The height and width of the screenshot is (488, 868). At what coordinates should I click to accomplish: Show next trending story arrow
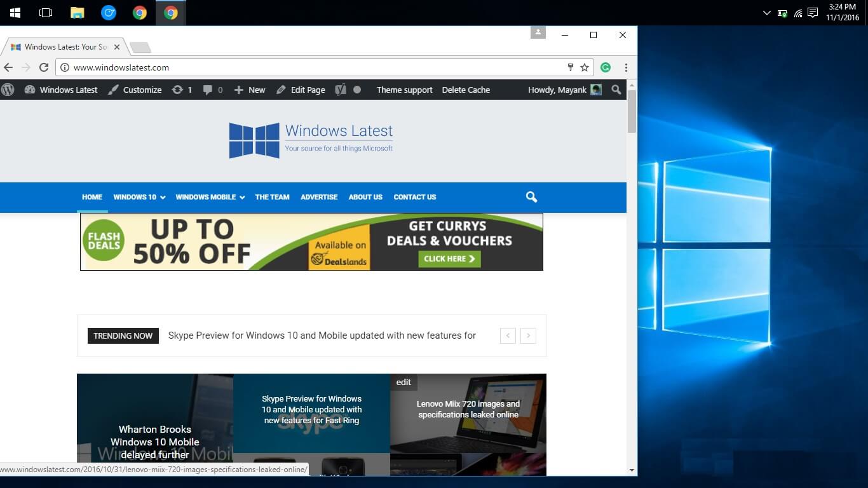pos(528,335)
